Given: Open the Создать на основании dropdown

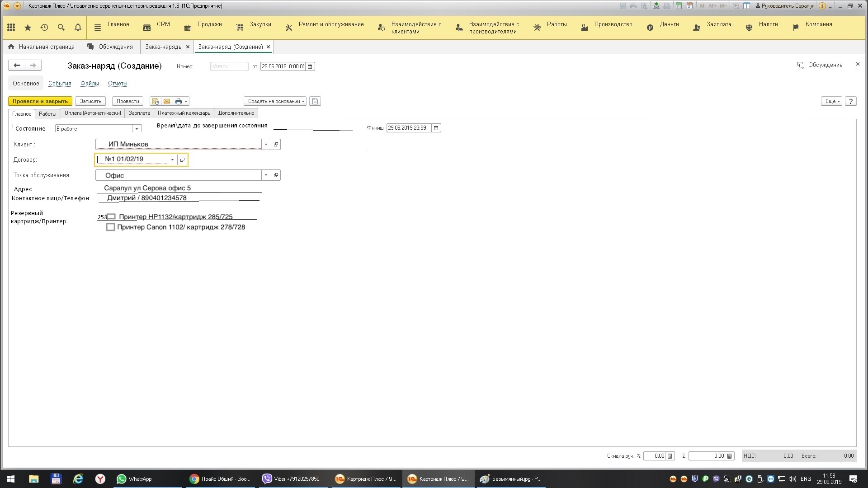Looking at the screenshot, I should 275,101.
